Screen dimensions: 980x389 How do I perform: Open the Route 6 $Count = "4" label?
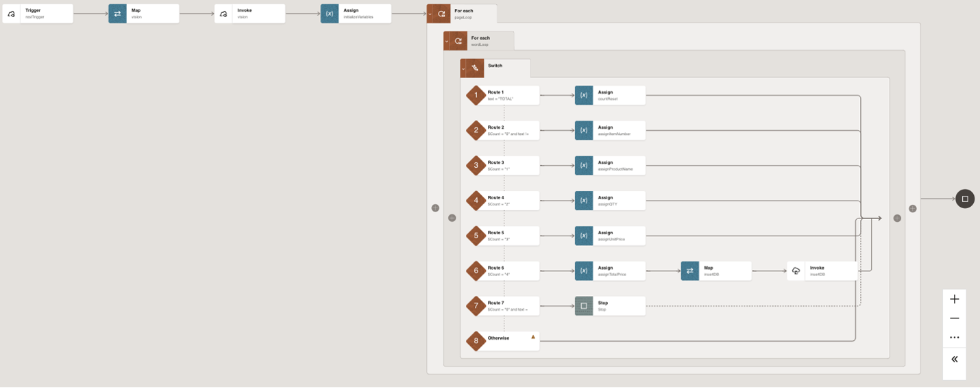(x=498, y=275)
